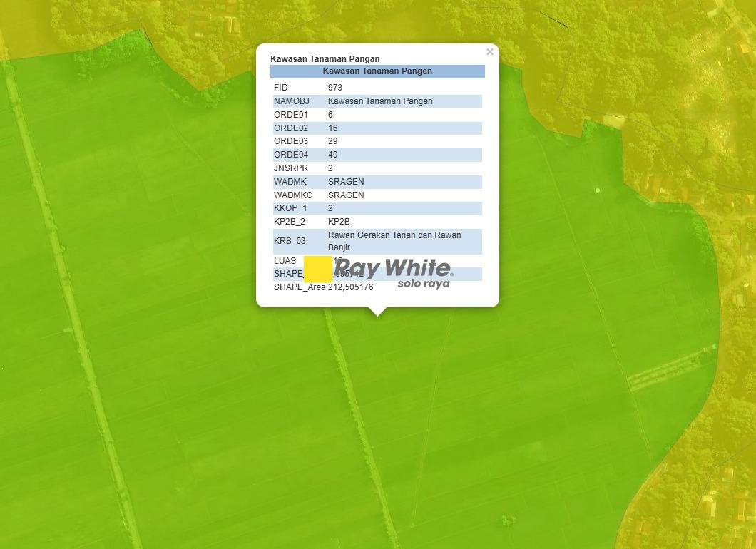This screenshot has height=549, width=756.
Task: Click the ORDE02 row showing 16
Action: coord(377,128)
